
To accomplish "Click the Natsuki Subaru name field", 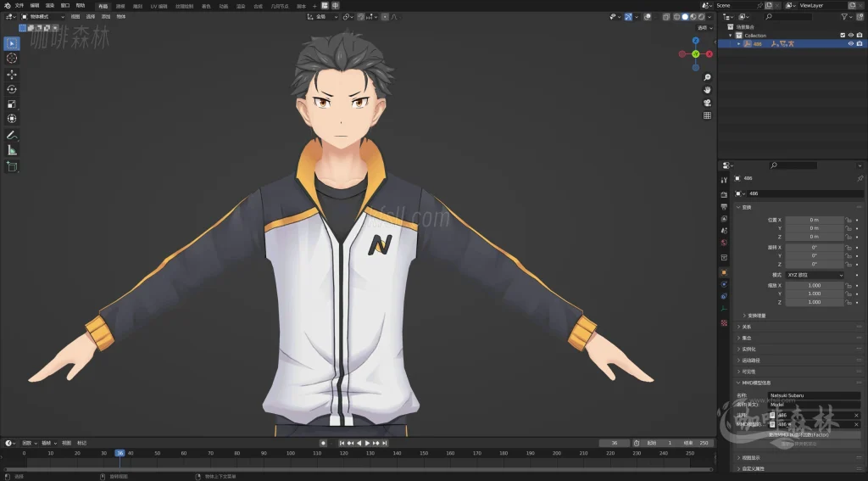I will coord(814,395).
